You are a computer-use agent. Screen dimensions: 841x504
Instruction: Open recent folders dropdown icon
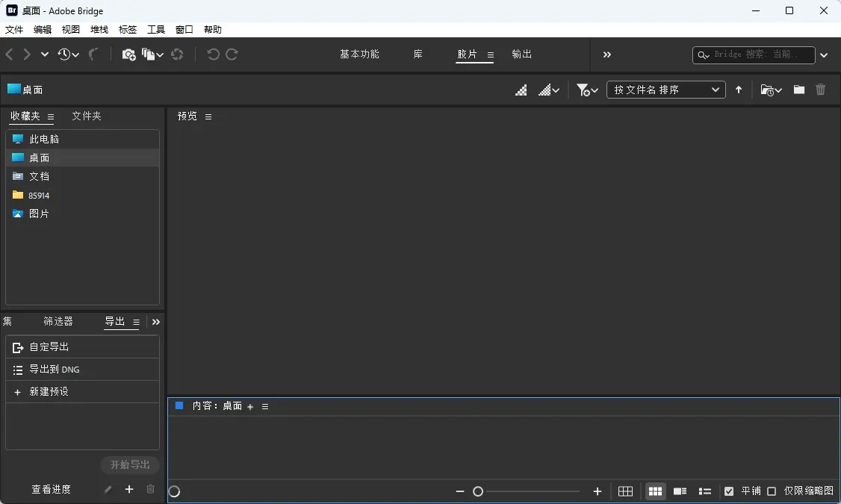[772, 90]
